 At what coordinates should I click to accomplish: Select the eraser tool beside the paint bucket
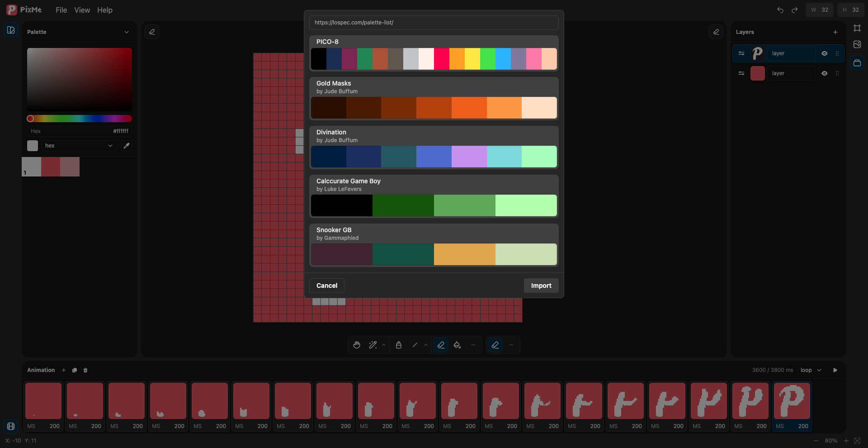(x=441, y=345)
